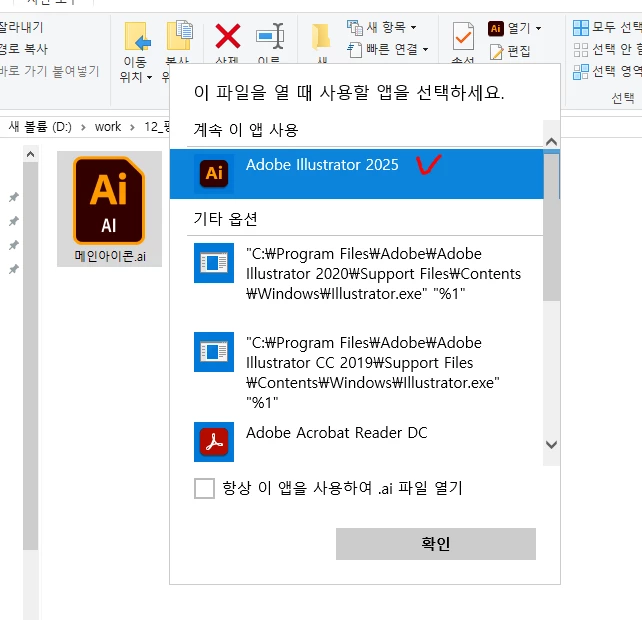Click the icon beside Illustrator 2020 path
642x620 pixels.
[x=214, y=263]
